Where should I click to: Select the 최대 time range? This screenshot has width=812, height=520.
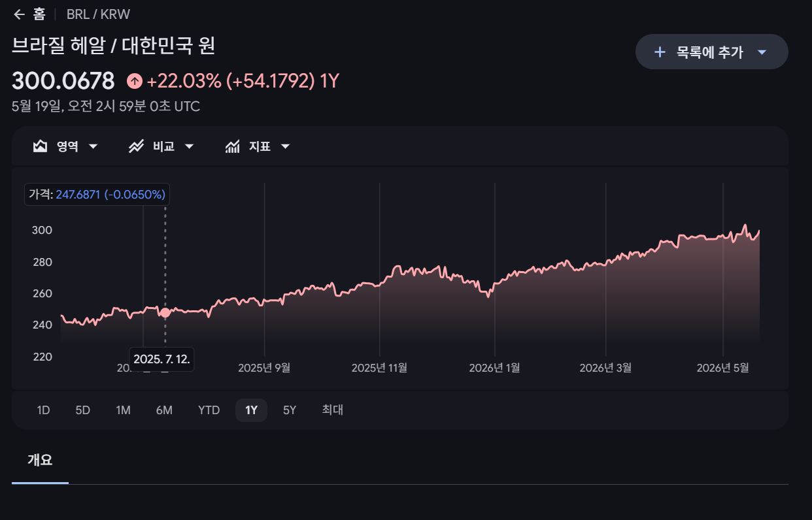click(332, 410)
